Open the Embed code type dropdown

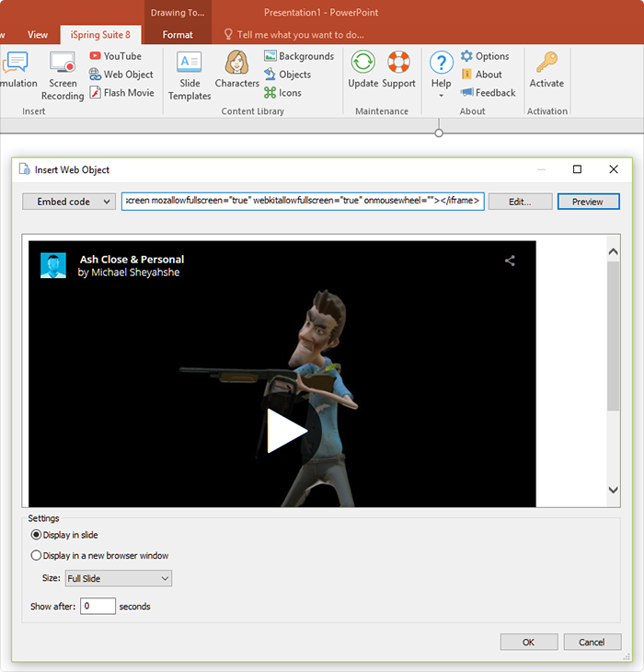click(69, 202)
